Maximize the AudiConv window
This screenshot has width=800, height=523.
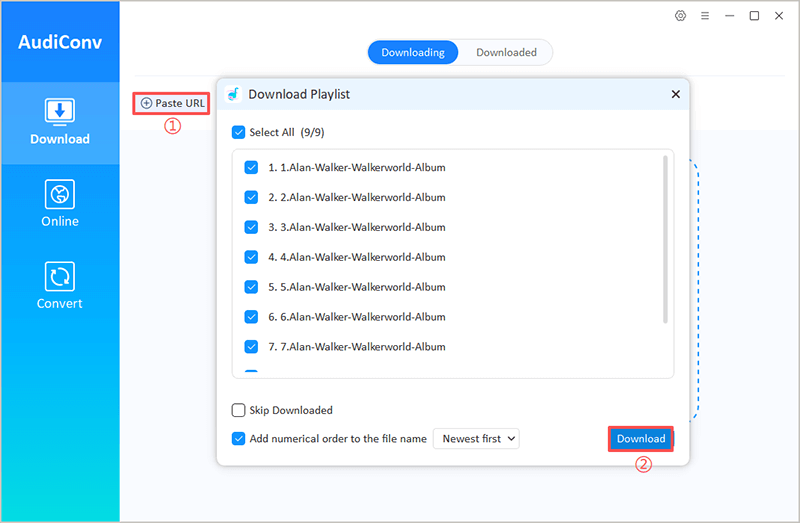coord(754,16)
